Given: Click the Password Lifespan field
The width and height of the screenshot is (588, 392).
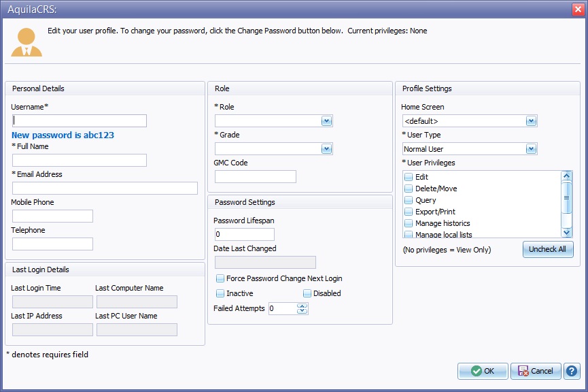Looking at the screenshot, I should tap(245, 235).
